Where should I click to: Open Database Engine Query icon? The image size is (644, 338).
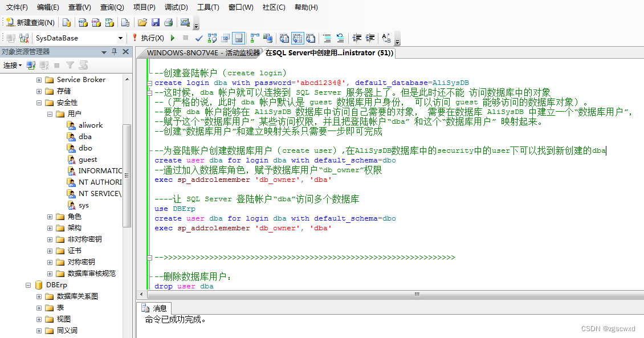[67, 23]
